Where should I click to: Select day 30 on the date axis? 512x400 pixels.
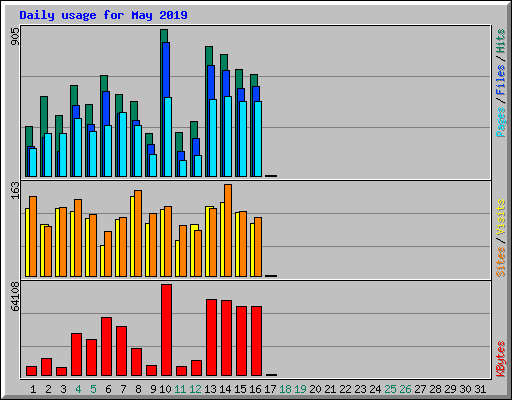pos(465,389)
